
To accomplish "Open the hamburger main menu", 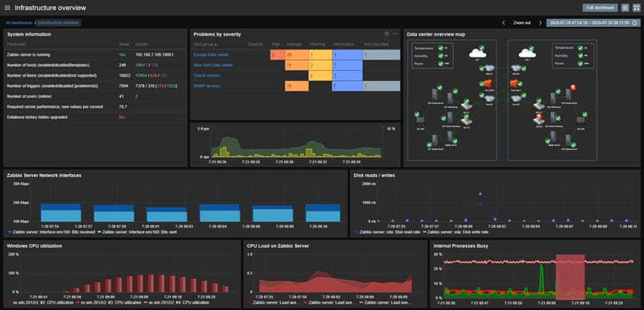I will pyautogui.click(x=7, y=8).
